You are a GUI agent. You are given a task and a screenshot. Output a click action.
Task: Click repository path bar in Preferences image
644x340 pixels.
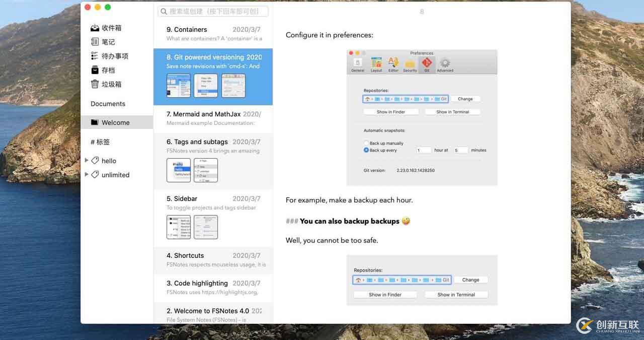pyautogui.click(x=406, y=99)
